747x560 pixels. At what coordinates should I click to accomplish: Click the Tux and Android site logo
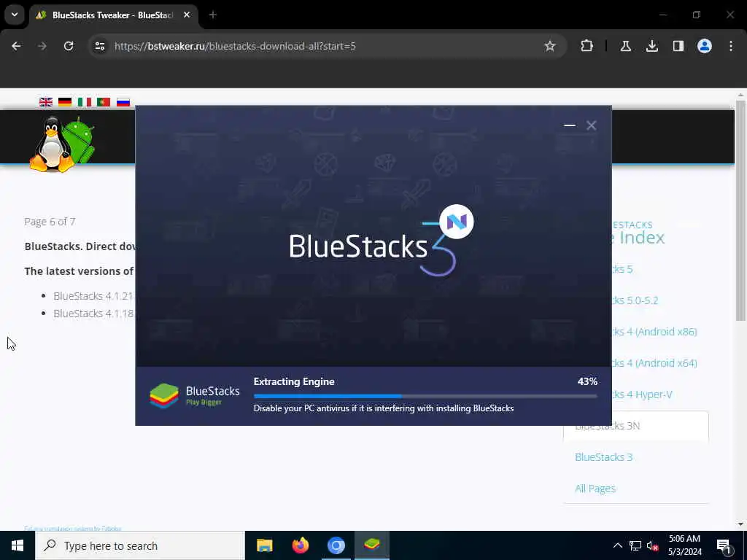click(62, 144)
